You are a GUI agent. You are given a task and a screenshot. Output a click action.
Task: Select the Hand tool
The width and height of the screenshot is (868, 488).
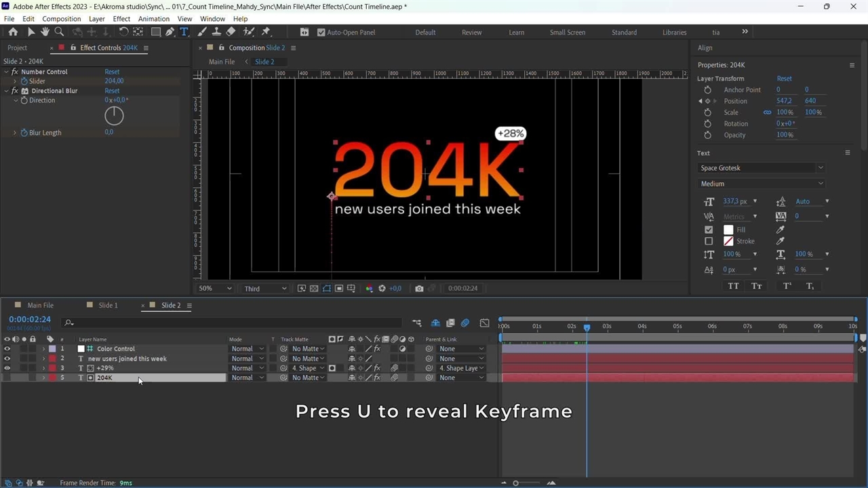point(45,32)
